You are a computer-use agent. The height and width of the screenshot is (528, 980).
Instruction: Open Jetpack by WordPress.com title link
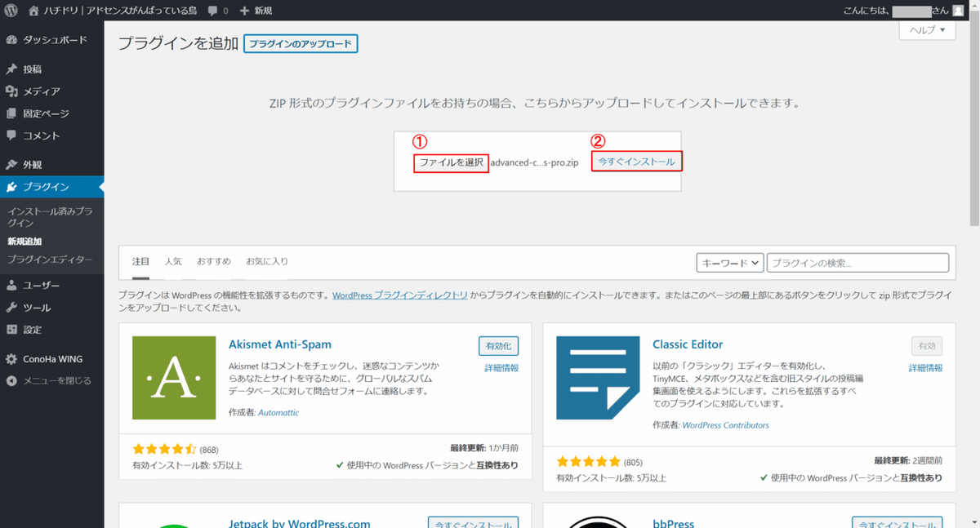pyautogui.click(x=300, y=523)
